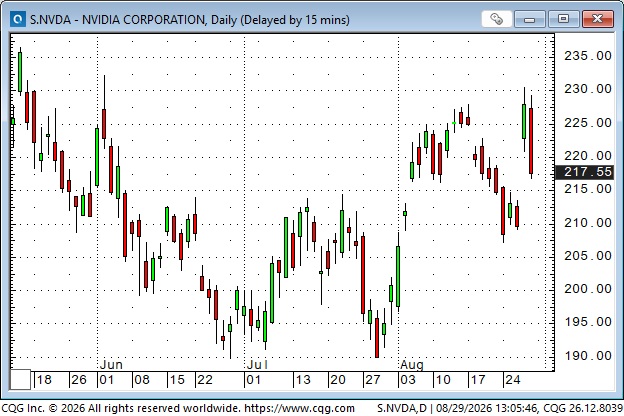Click the 18 date marker on time axis
Viewport: 624px width, 416px height.
(44, 380)
